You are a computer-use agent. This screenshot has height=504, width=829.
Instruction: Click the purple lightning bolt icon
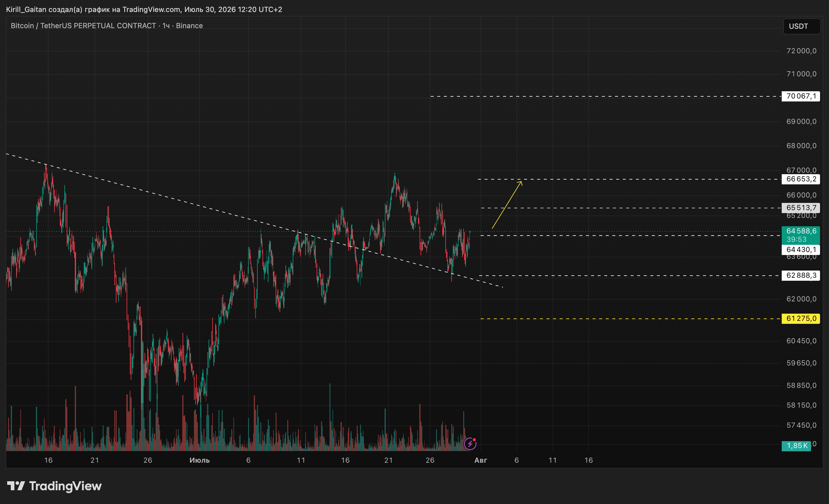470,444
